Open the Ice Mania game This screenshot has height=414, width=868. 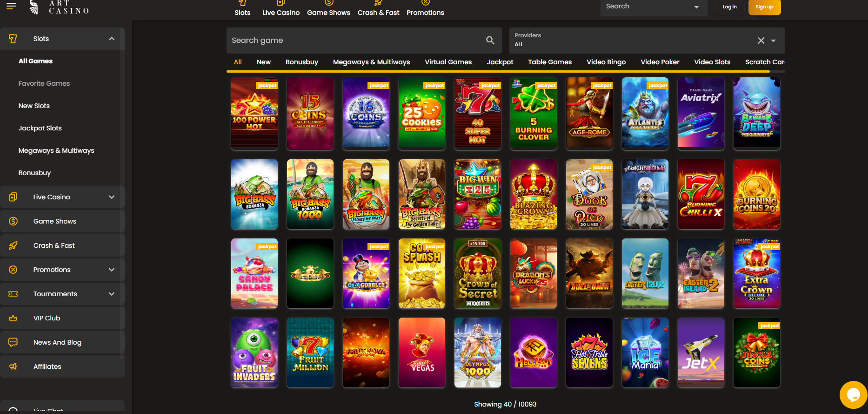click(x=645, y=353)
